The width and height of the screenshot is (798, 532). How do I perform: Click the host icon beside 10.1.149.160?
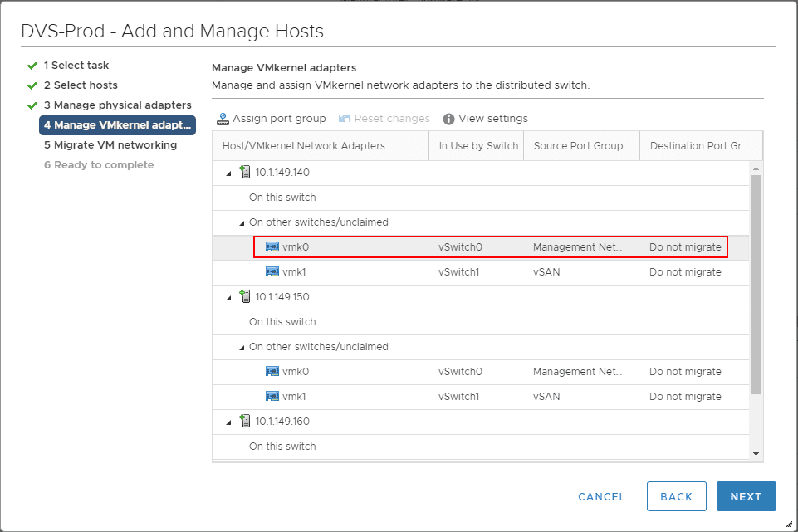point(245,421)
